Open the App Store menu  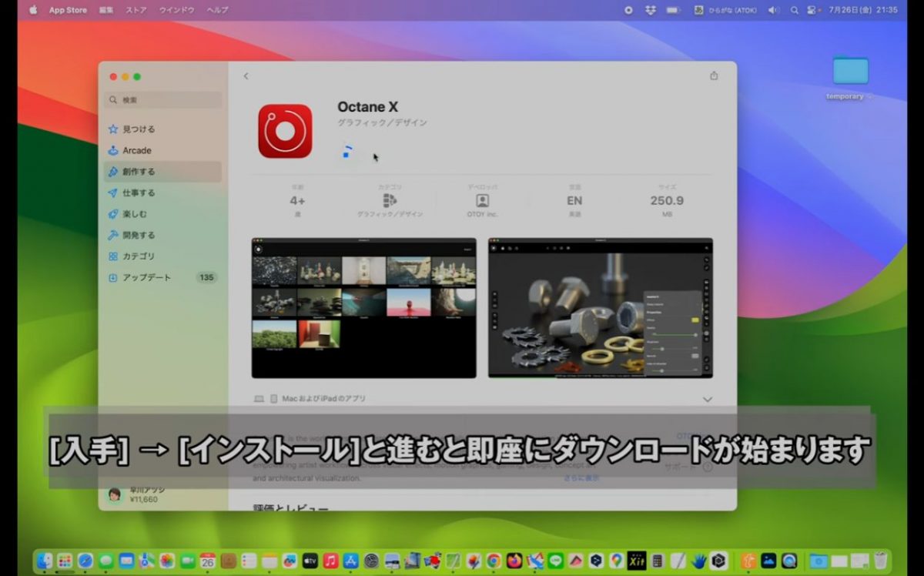(68, 10)
